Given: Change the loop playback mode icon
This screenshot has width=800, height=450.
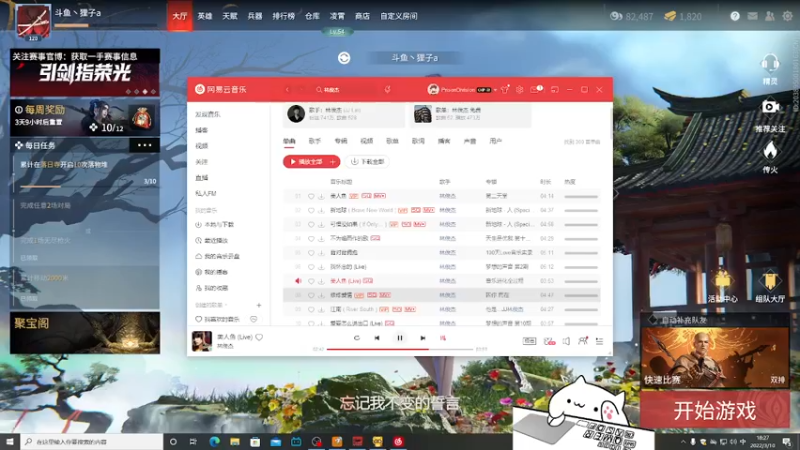Looking at the screenshot, I should 357,338.
